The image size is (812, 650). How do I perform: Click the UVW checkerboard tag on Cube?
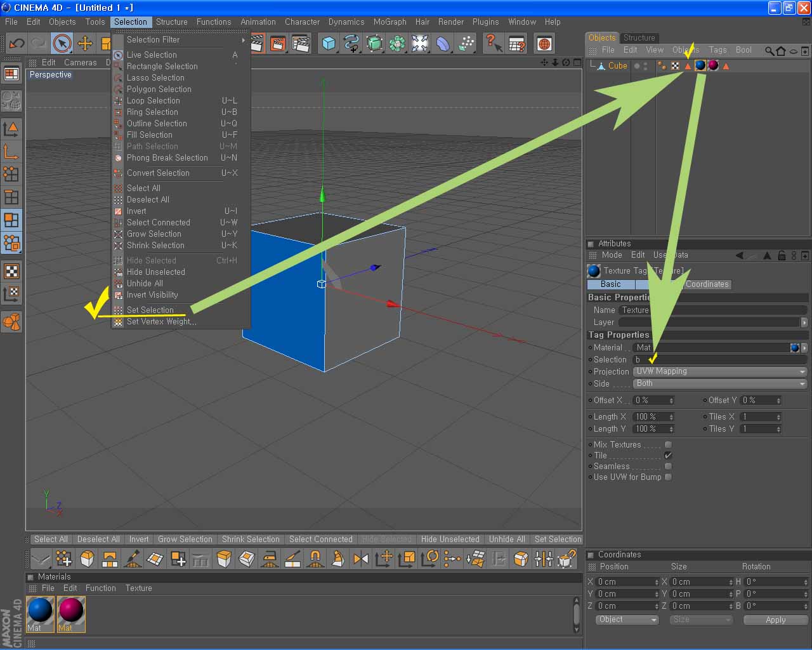coord(676,65)
